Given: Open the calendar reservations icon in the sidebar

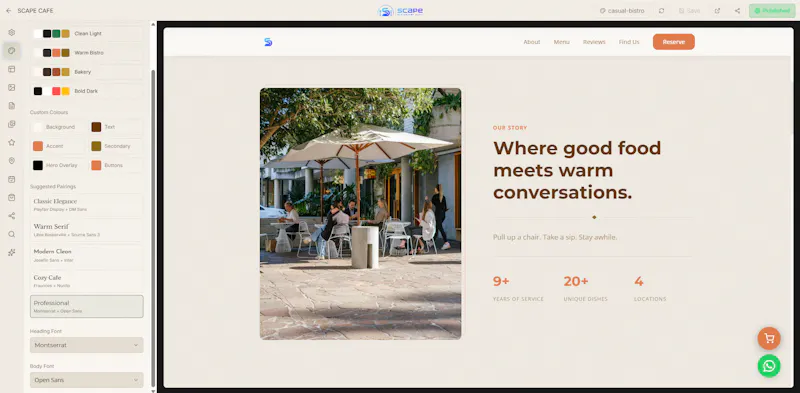Looking at the screenshot, I should click(x=11, y=179).
